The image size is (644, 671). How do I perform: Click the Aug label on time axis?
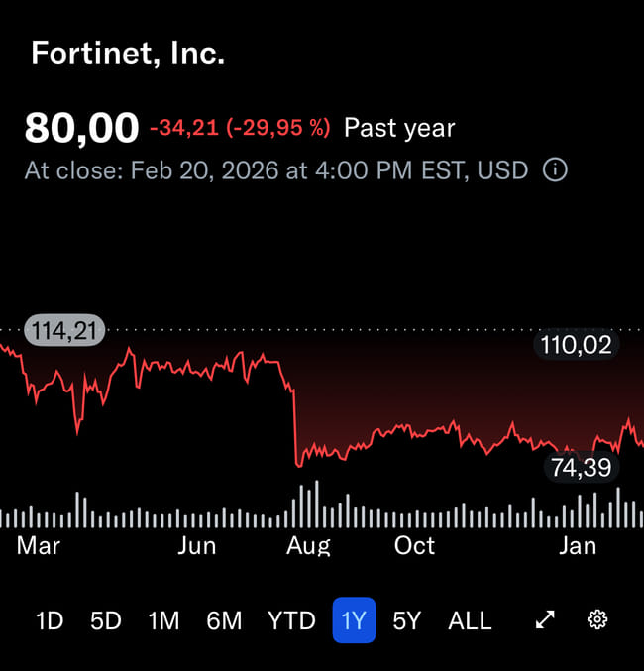tap(308, 546)
